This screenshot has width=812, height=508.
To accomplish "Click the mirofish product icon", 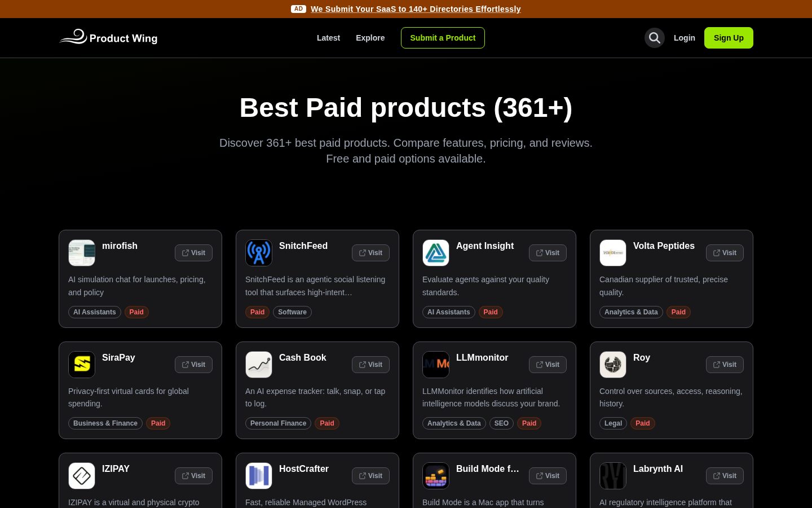I will tap(82, 253).
